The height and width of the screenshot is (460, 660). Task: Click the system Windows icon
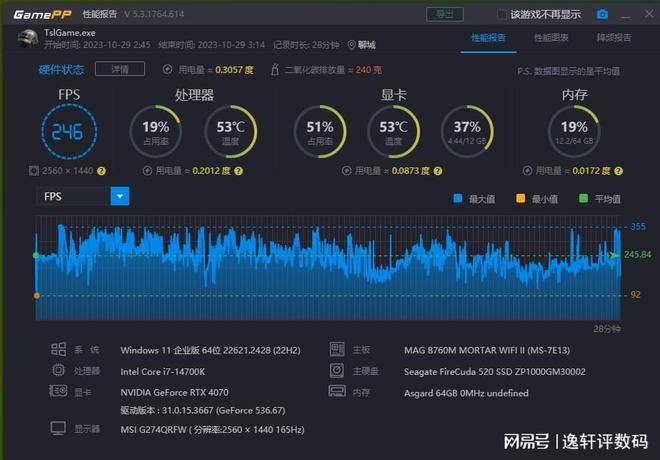click(x=59, y=349)
